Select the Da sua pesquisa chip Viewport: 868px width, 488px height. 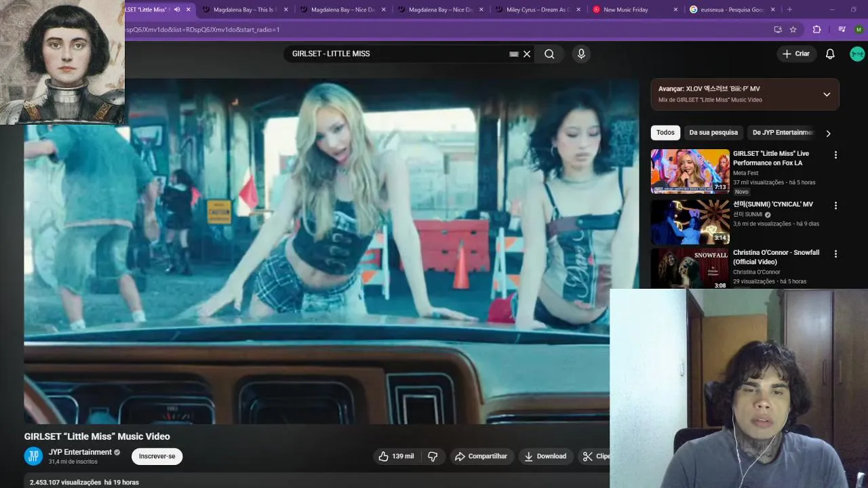pyautogui.click(x=713, y=133)
